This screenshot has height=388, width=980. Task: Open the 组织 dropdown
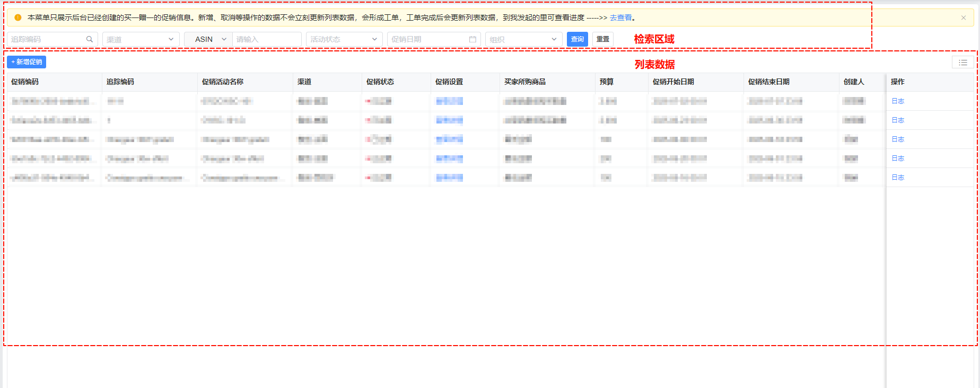523,39
